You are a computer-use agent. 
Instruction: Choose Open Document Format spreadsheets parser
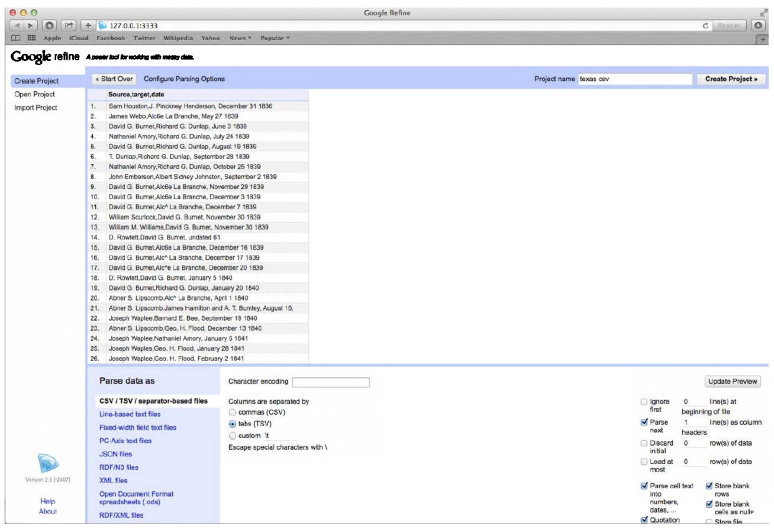click(x=137, y=498)
